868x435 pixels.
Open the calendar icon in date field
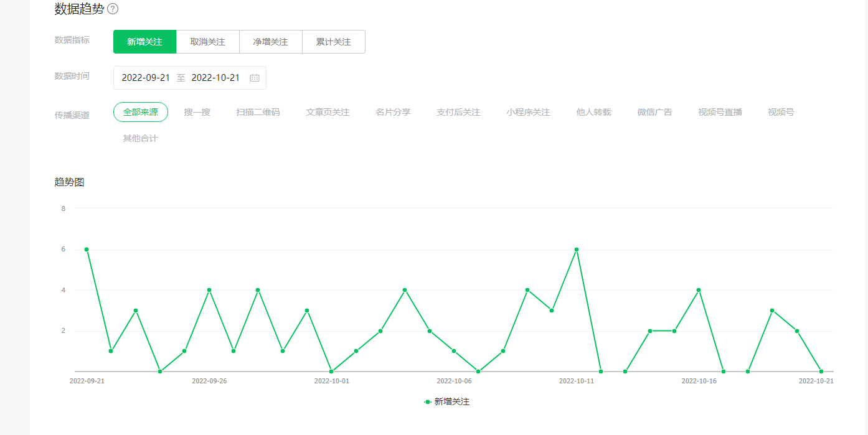tap(255, 78)
